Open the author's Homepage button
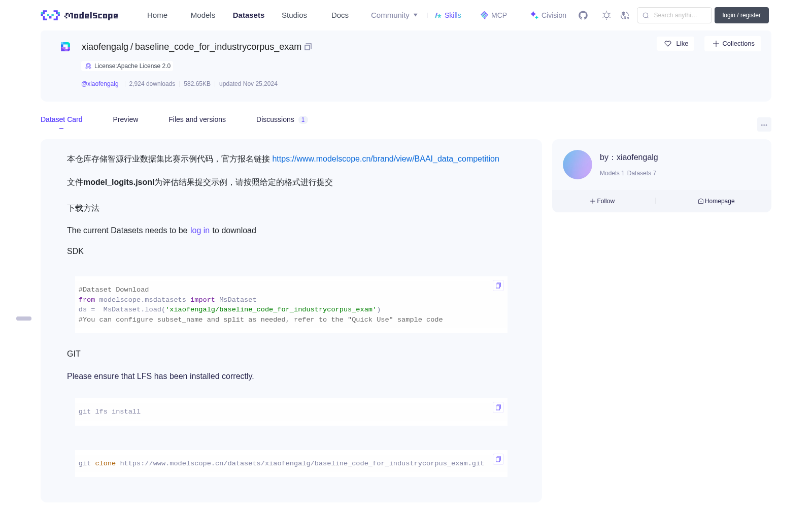812x508 pixels. tap(716, 201)
